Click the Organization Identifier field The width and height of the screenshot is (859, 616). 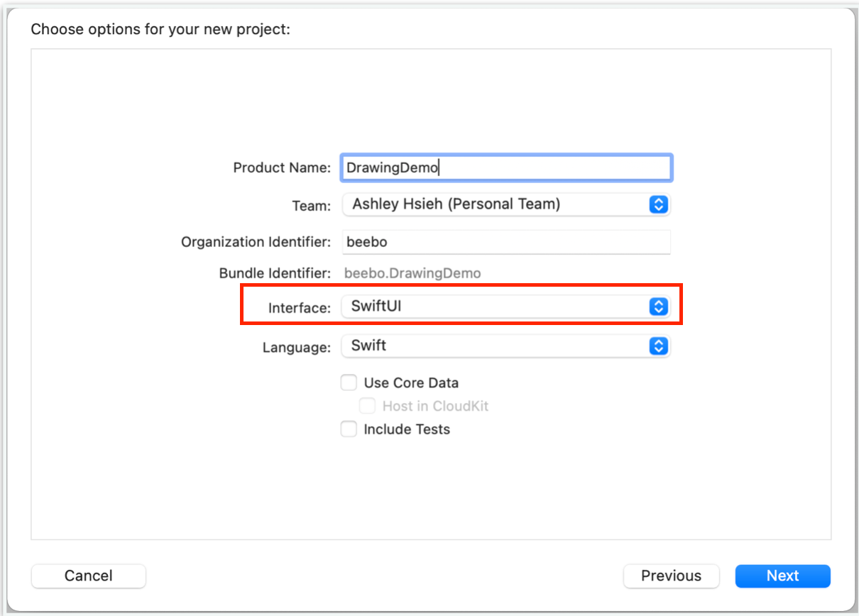(x=505, y=241)
